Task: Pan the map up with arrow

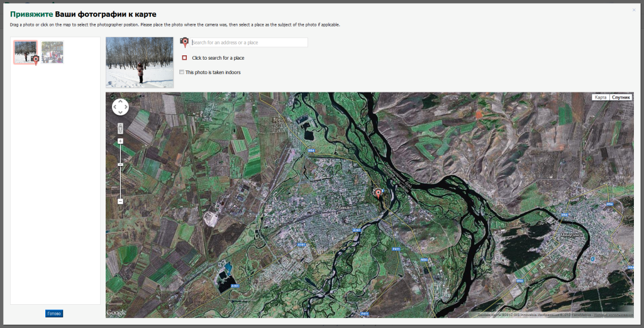Action: click(120, 102)
